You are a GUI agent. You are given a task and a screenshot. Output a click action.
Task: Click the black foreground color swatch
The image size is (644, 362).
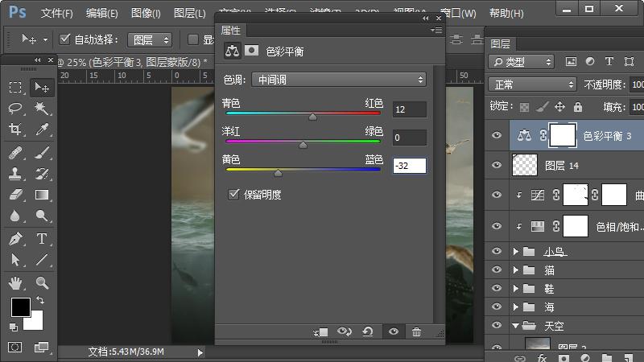pos(19,306)
